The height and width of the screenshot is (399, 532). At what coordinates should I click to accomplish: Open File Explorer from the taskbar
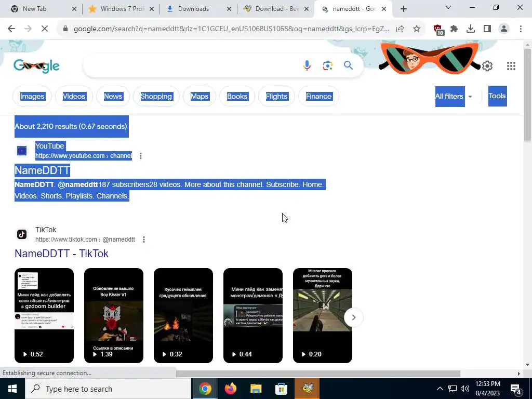256,389
